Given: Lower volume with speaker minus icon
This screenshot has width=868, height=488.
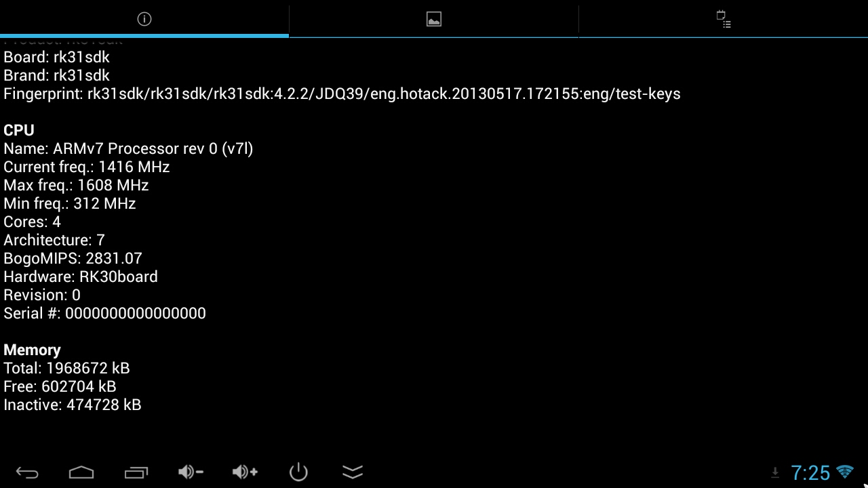Looking at the screenshot, I should pyautogui.click(x=191, y=472).
